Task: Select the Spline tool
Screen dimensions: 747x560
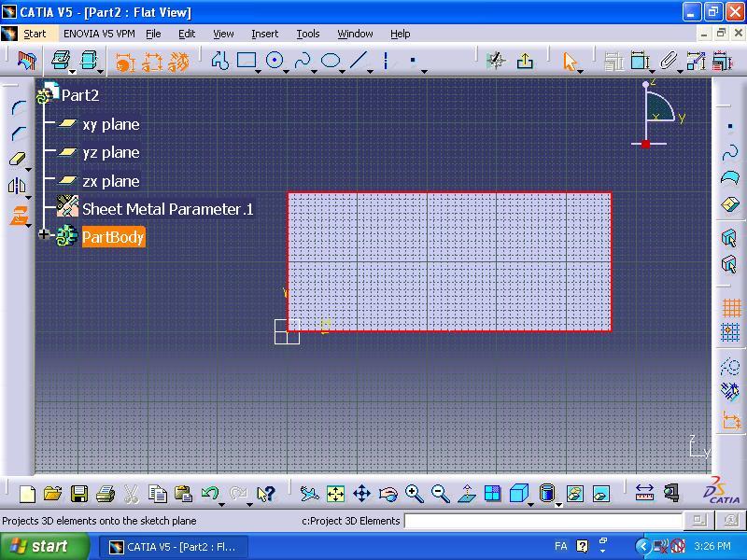Action: click(303, 59)
